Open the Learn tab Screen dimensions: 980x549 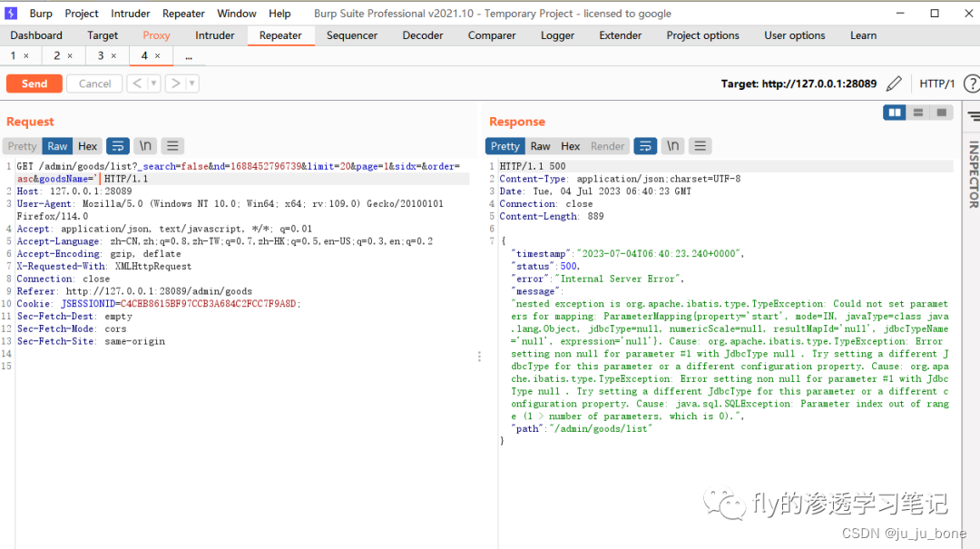[x=863, y=35]
